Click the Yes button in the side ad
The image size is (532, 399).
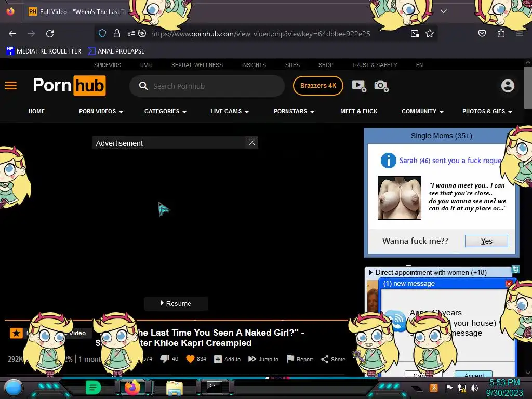(486, 241)
